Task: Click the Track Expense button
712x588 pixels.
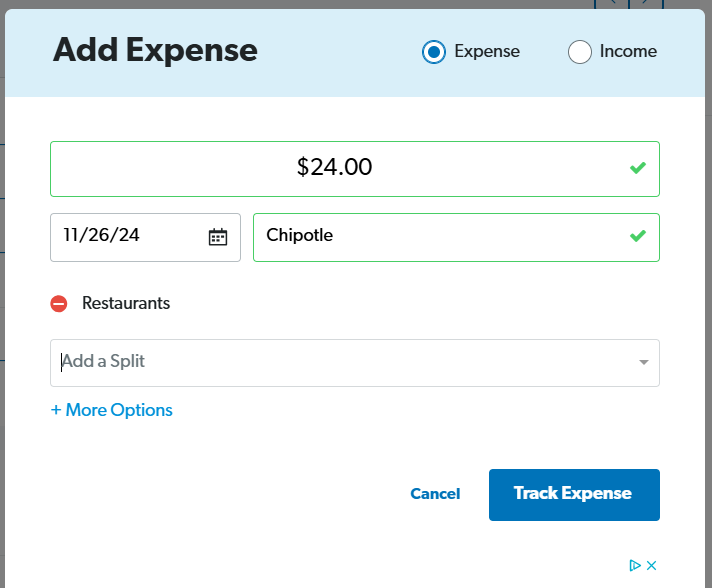Action: pos(574,494)
